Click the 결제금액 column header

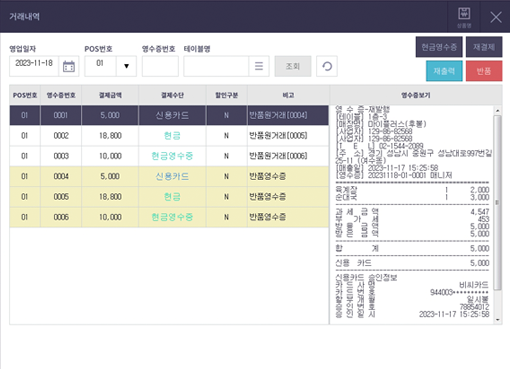[x=110, y=95]
